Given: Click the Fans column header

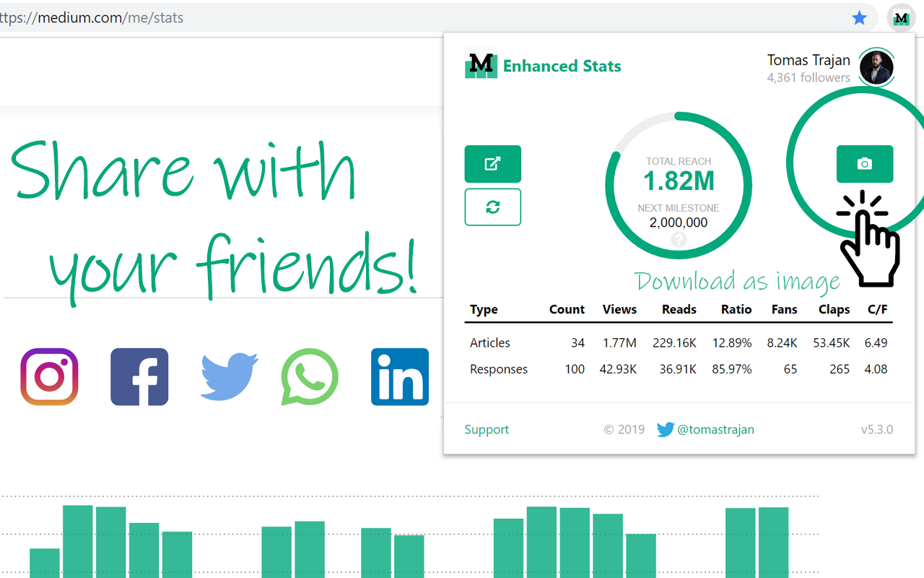Looking at the screenshot, I should pos(784,309).
